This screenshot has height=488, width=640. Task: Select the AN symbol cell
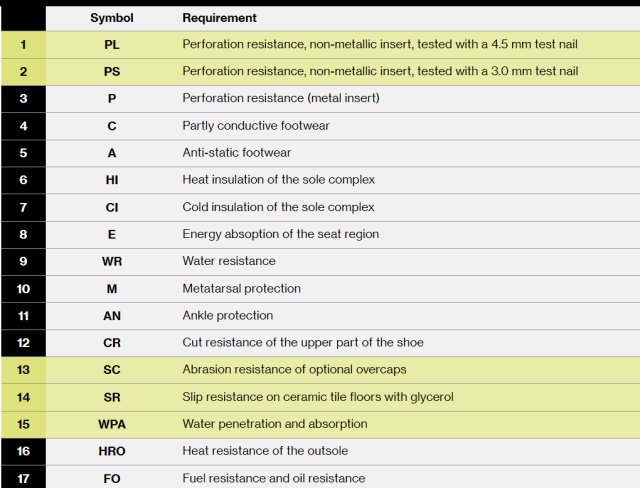click(x=112, y=316)
